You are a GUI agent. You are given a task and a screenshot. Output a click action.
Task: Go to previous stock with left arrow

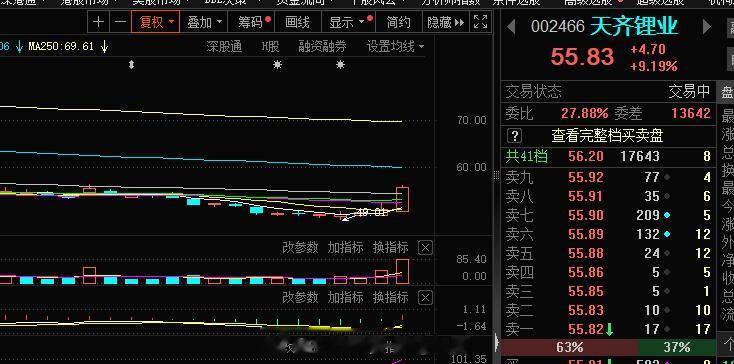(512, 27)
